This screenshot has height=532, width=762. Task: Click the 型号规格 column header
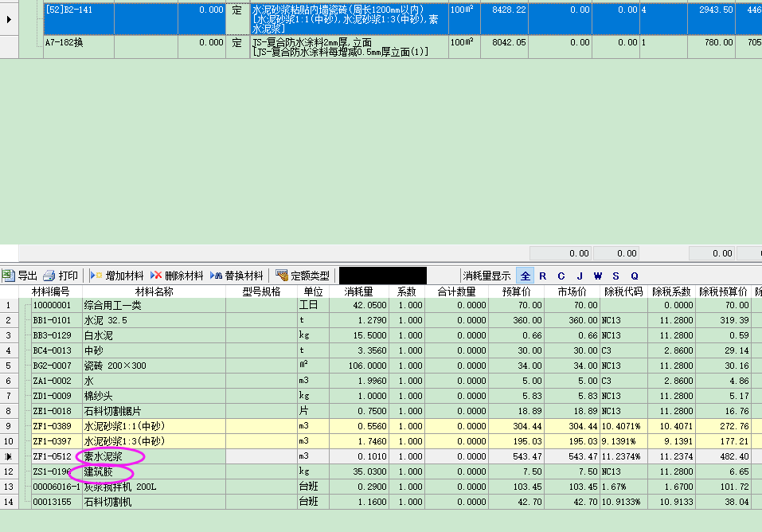tap(261, 291)
